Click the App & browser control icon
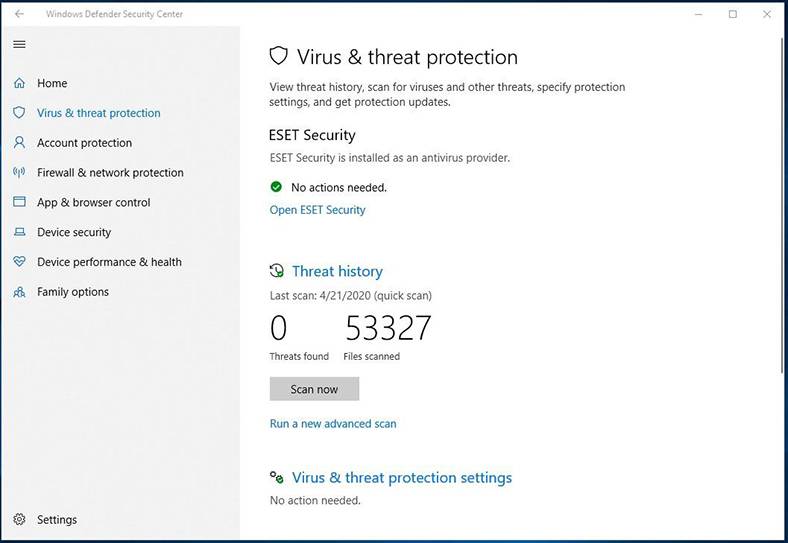 (19, 202)
